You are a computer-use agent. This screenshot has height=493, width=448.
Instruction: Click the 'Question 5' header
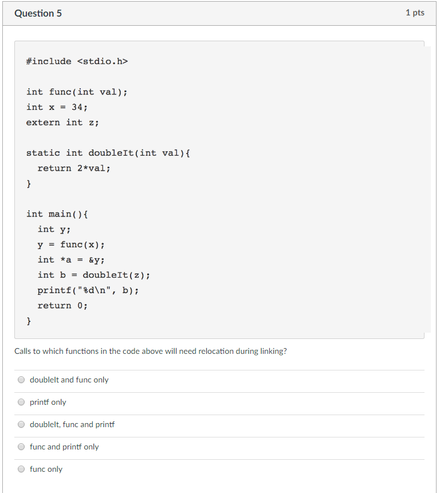(38, 13)
